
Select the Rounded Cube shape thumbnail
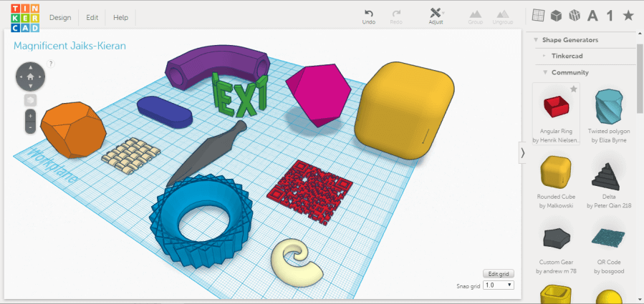coord(556,175)
